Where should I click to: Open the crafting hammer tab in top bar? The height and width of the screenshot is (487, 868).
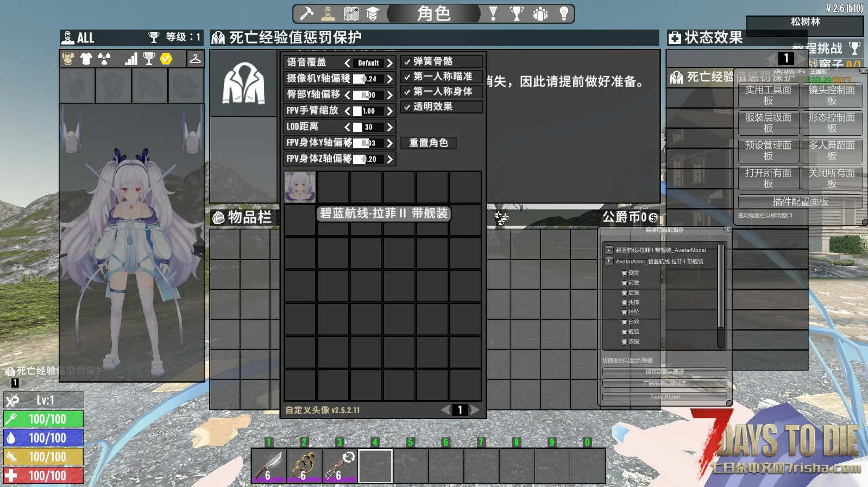pos(307,14)
